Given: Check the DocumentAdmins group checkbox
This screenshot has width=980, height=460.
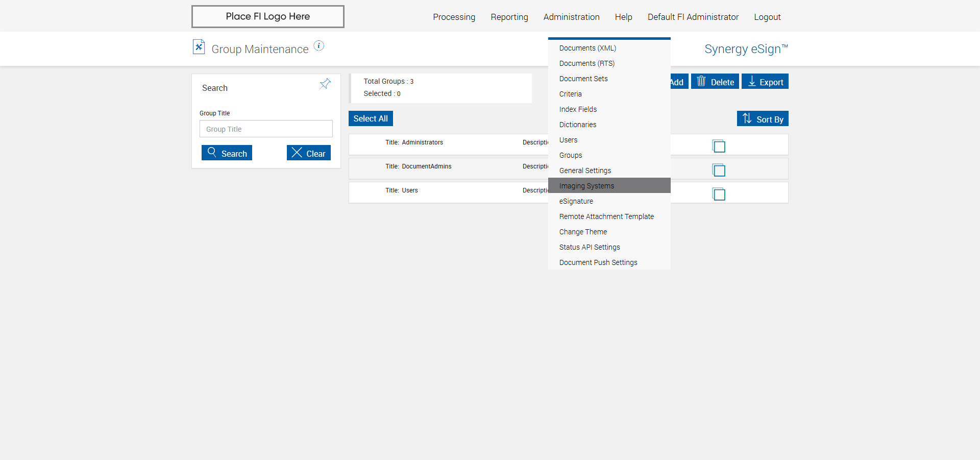Looking at the screenshot, I should (719, 170).
